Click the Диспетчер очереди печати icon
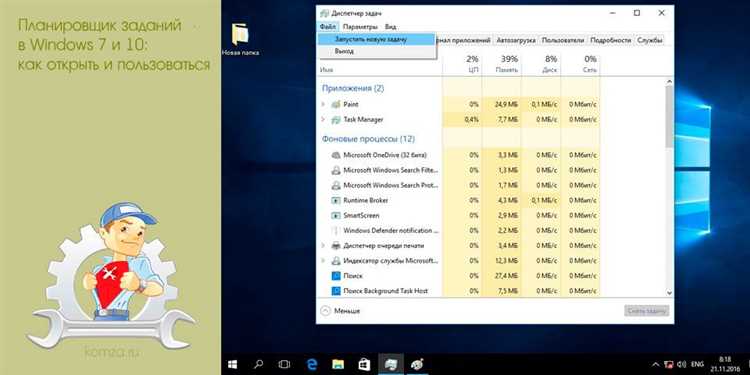 tap(336, 246)
